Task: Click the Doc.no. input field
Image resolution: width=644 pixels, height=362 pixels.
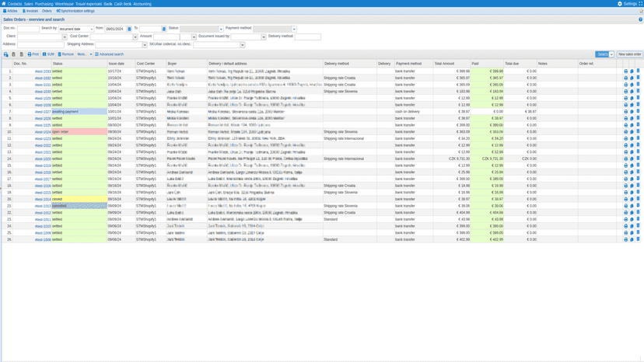Action: click(x=28, y=29)
